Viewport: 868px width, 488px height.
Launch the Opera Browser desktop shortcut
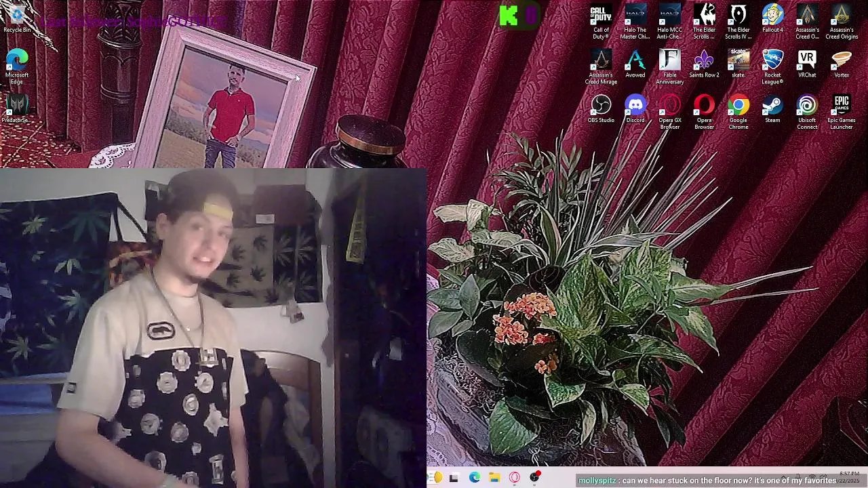coord(704,113)
